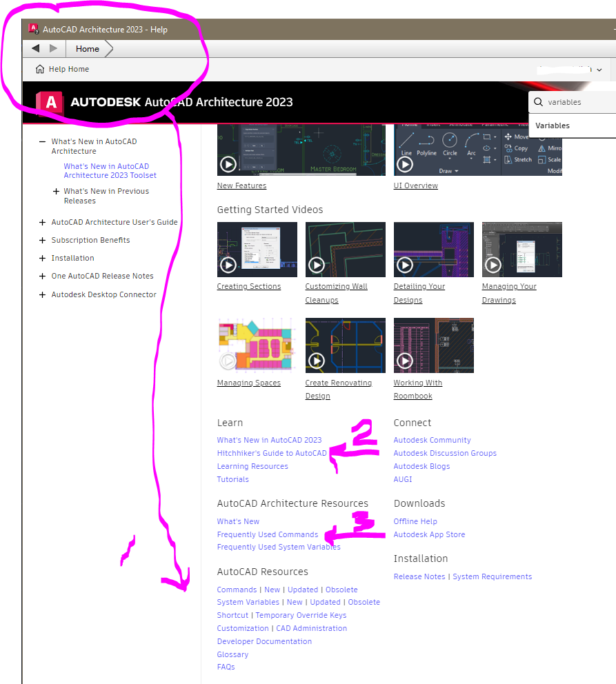The height and width of the screenshot is (684, 616).
Task: Open the Hitchhiker's Guide to AutoCAD link
Action: coord(271,453)
